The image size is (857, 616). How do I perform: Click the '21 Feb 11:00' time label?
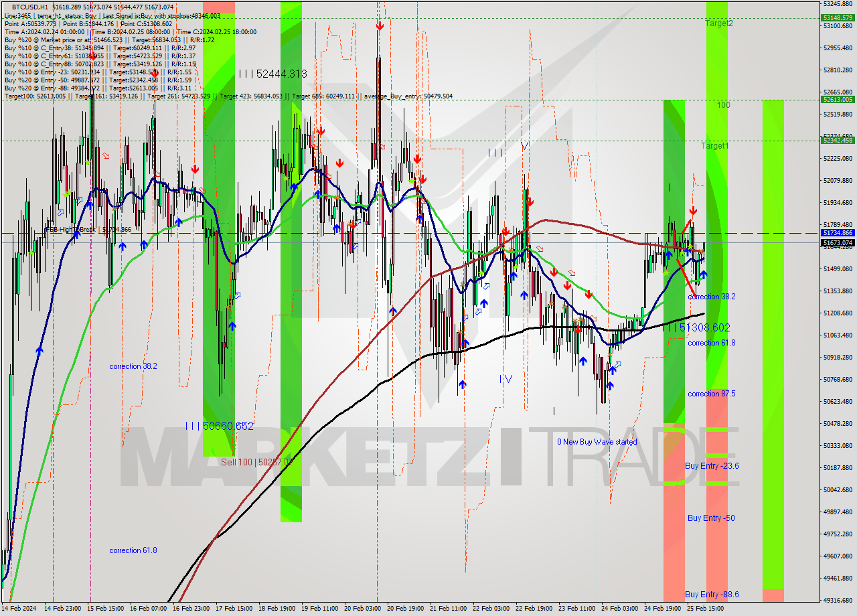448,609
